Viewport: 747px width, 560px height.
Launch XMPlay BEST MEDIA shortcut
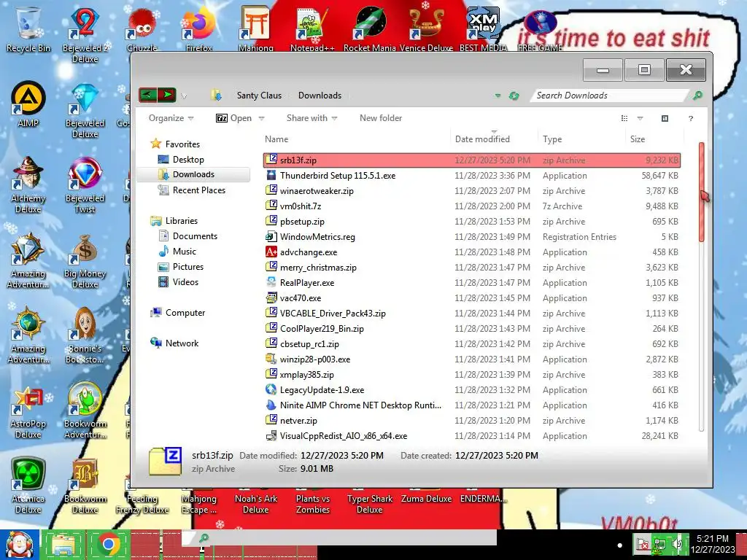pos(483,28)
